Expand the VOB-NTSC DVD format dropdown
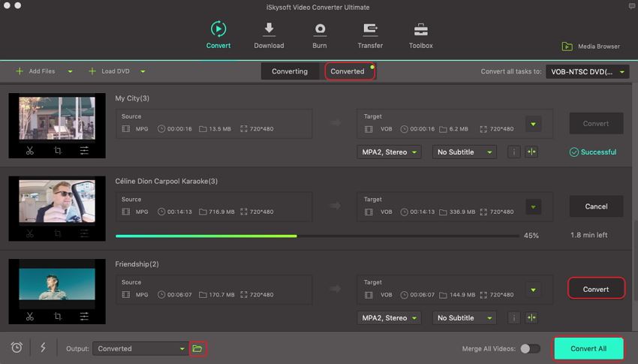This screenshot has height=364, width=638. coord(587,72)
